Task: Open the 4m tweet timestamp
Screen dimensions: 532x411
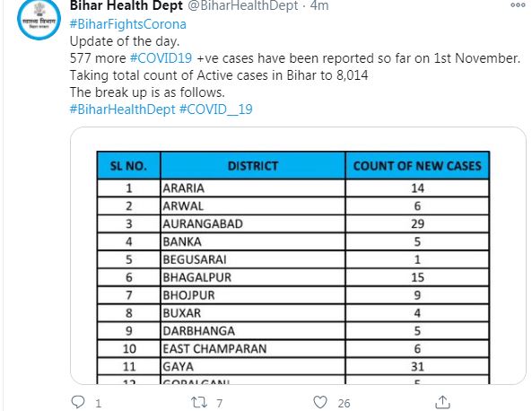Action: click(319, 5)
